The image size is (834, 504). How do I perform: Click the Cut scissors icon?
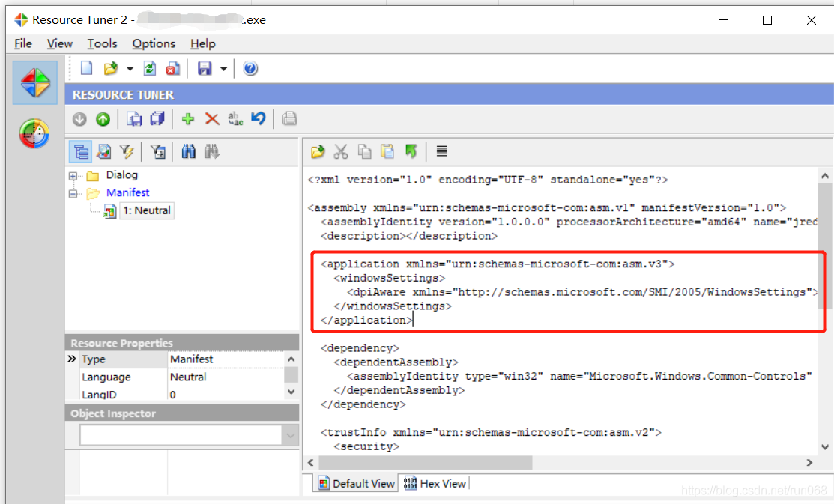pyautogui.click(x=341, y=152)
